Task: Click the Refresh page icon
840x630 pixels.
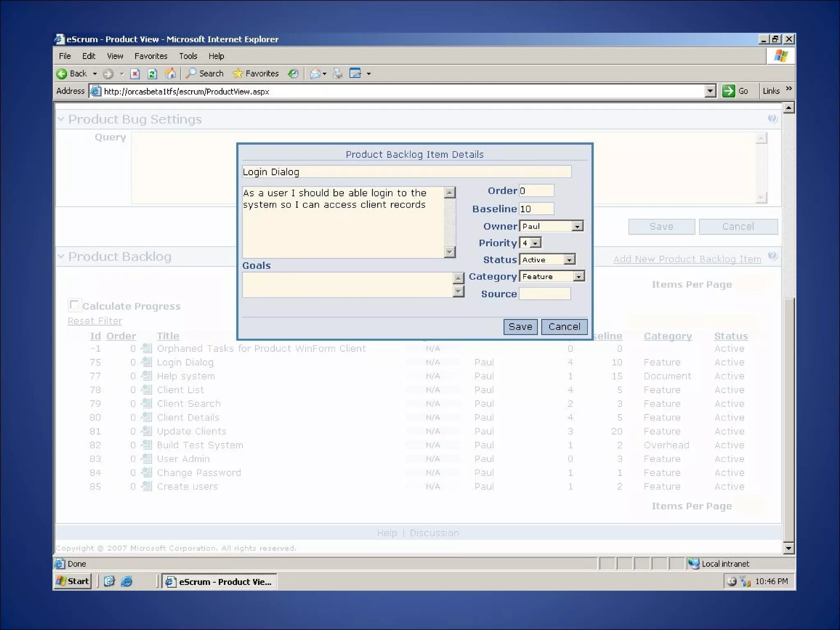Action: pos(152,74)
